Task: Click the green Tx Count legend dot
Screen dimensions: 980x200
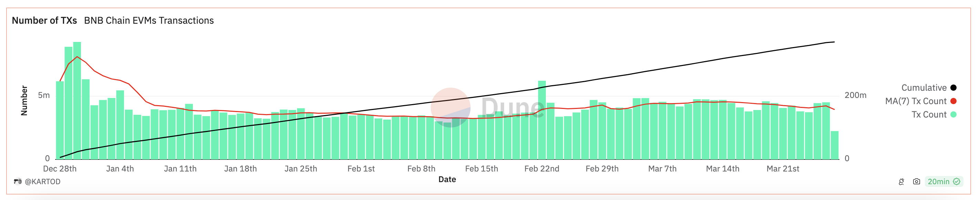Action: (953, 115)
